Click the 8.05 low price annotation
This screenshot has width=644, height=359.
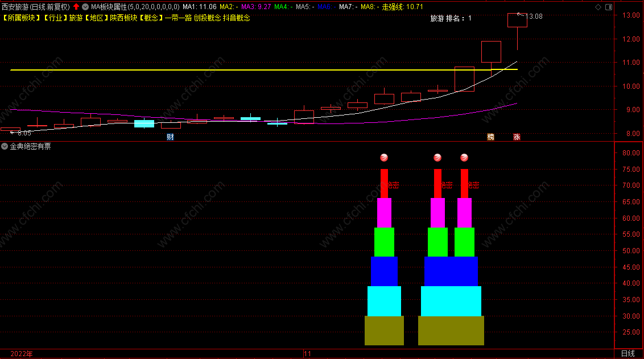click(x=24, y=133)
